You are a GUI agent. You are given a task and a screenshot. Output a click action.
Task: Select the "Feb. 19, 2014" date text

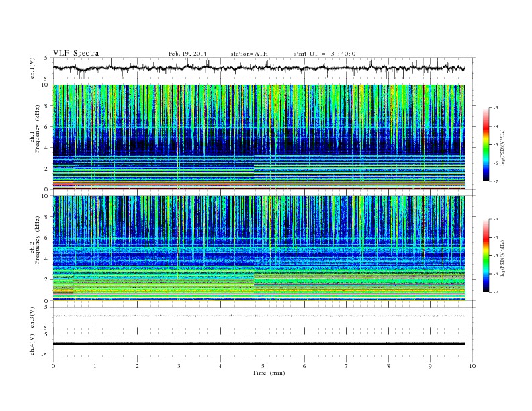pyautogui.click(x=187, y=54)
